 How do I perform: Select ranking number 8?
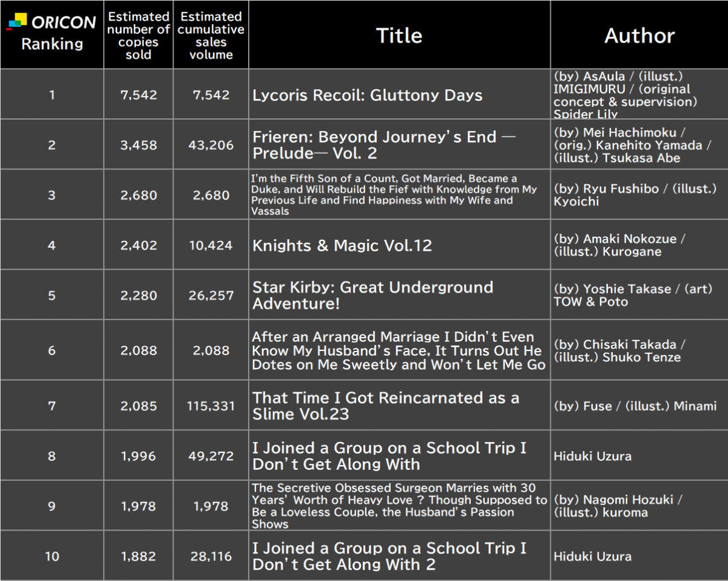click(x=52, y=456)
